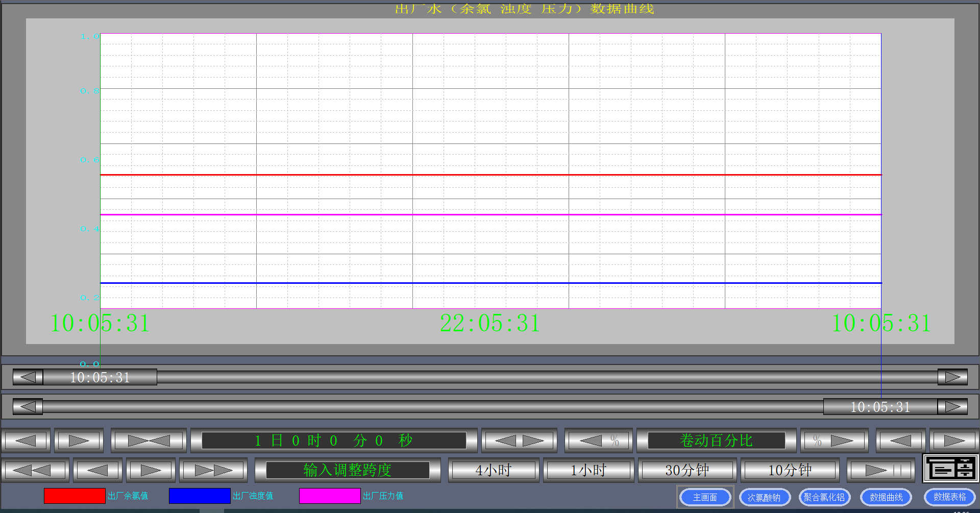Viewport: 980px width, 513px height.
Task: Click the right end time label 10:05:31 below chart
Action: click(x=881, y=323)
